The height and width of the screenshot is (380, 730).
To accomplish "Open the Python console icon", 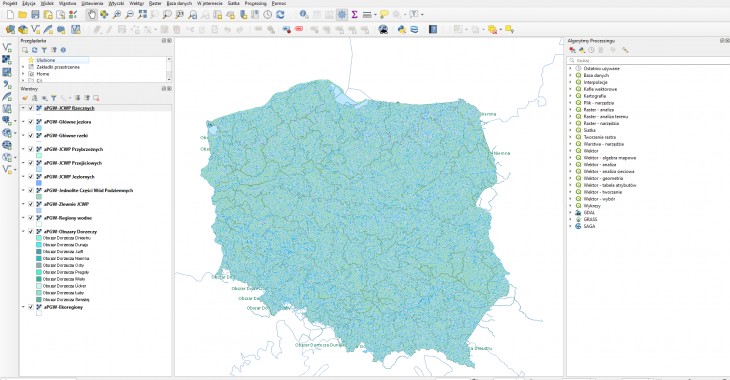I will point(402,30).
